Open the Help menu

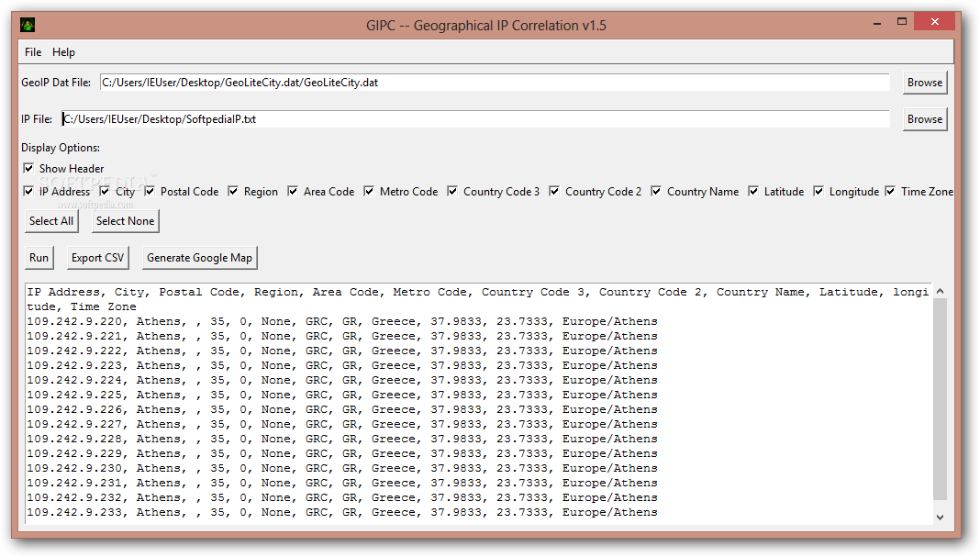coord(63,52)
